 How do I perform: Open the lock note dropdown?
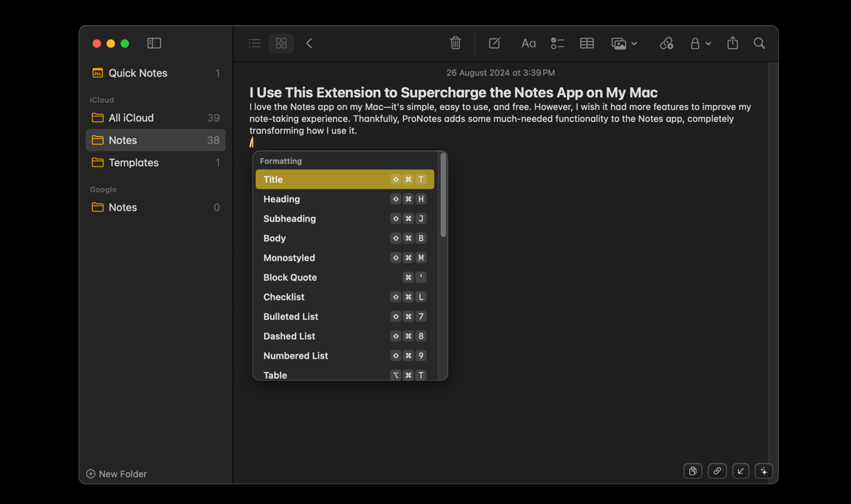700,43
